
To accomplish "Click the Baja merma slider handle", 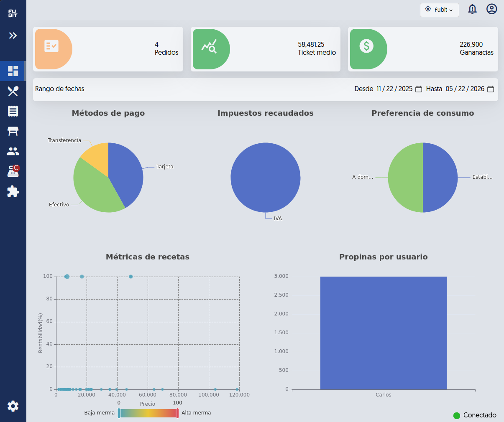I will click(119, 413).
